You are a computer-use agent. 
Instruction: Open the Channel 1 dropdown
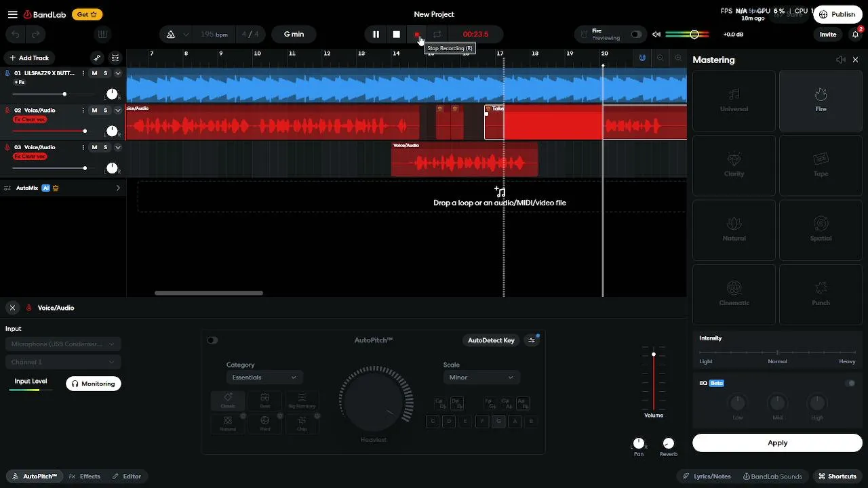(x=63, y=362)
